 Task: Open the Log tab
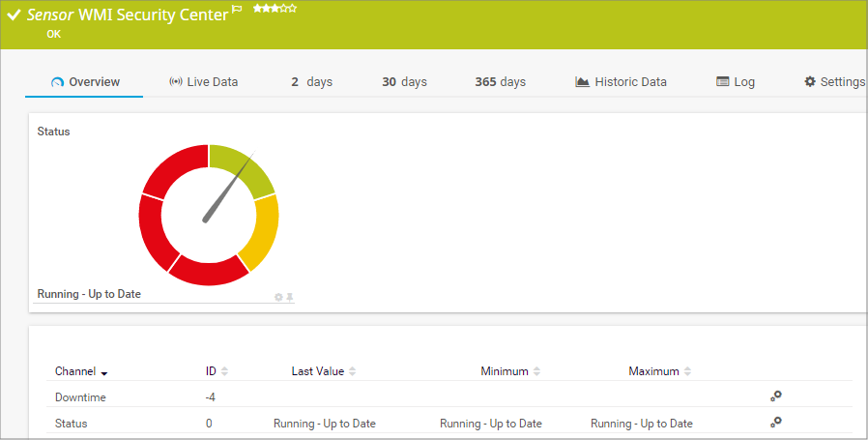[x=736, y=82]
